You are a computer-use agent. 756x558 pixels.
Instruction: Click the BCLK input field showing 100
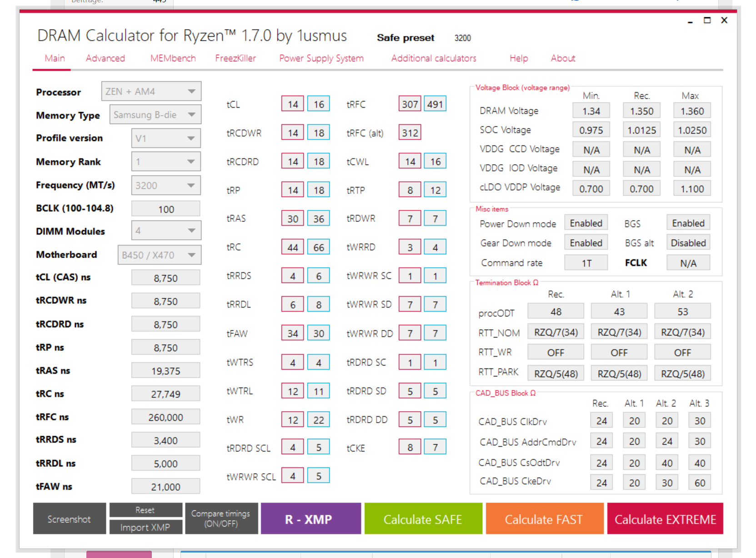166,209
